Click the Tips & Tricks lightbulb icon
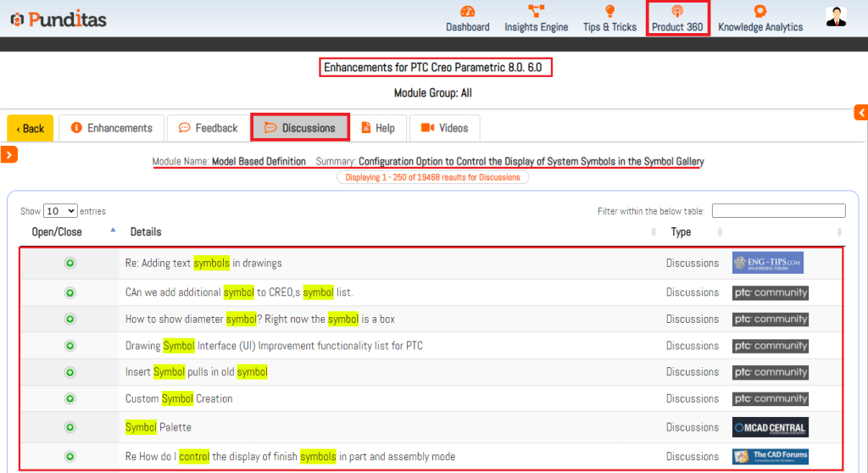 click(609, 12)
